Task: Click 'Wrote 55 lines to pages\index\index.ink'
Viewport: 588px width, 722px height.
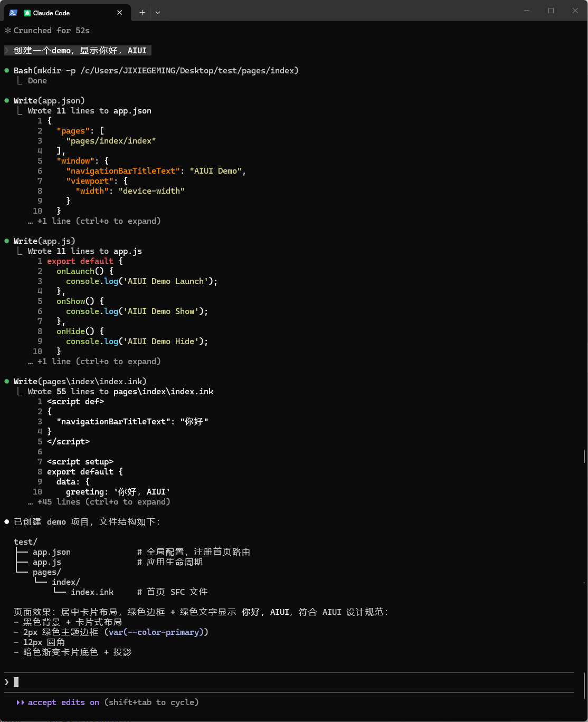Action: click(121, 392)
